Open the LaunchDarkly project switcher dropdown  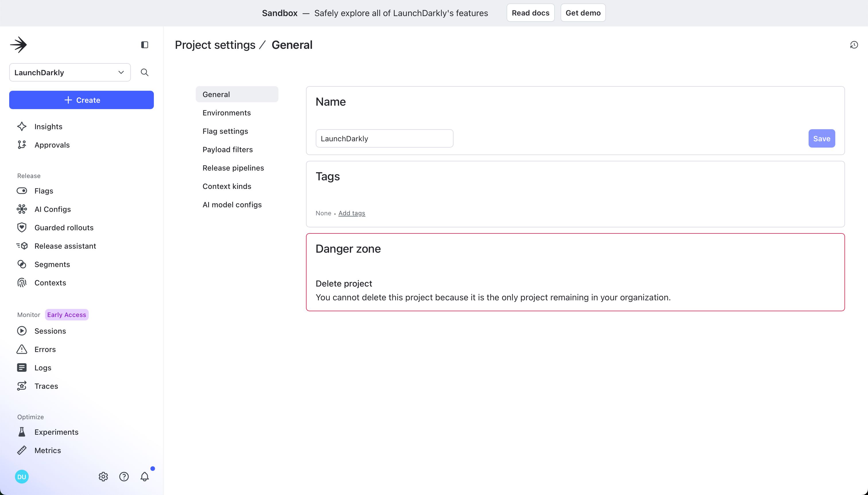[70, 72]
